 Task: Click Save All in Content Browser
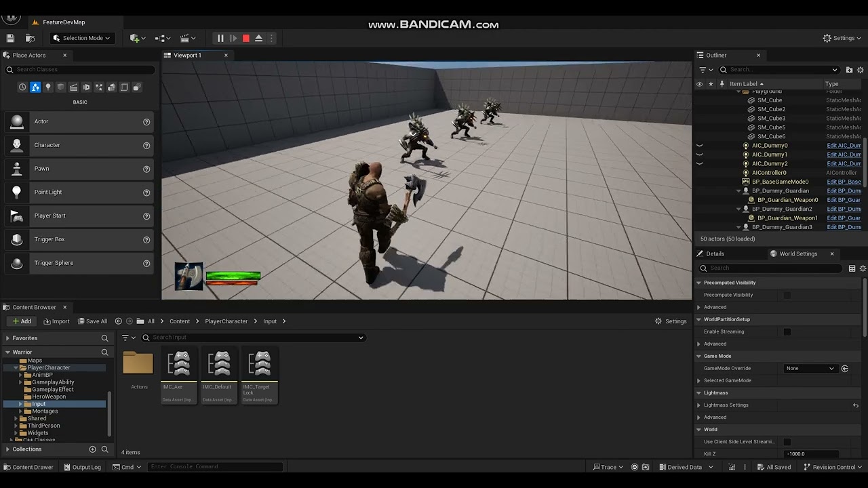point(92,321)
